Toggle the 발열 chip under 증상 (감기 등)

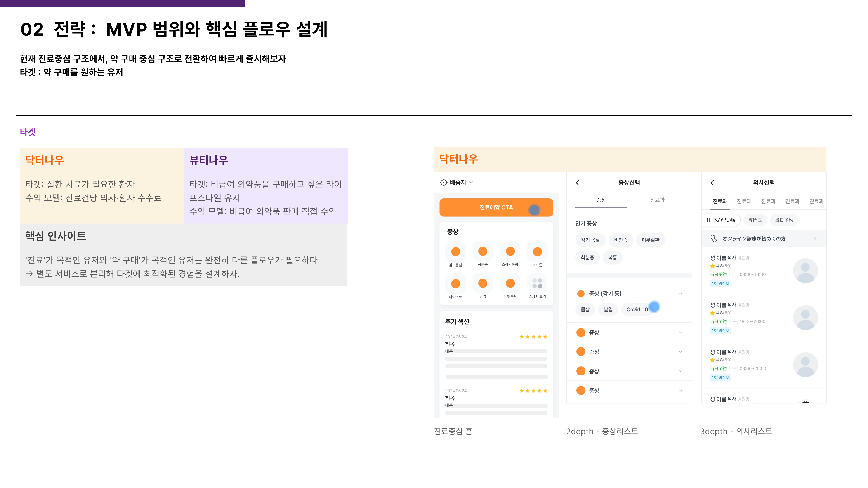pos(608,309)
